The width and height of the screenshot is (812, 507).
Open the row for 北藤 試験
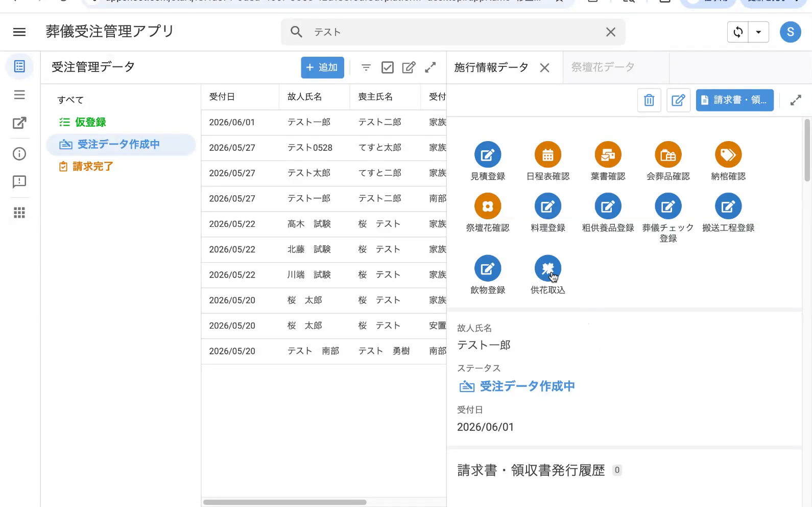point(324,249)
